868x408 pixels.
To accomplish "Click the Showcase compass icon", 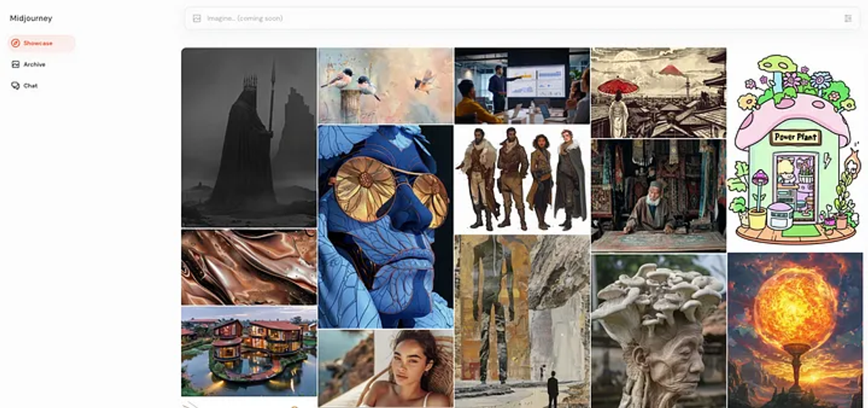I will 16,43.
